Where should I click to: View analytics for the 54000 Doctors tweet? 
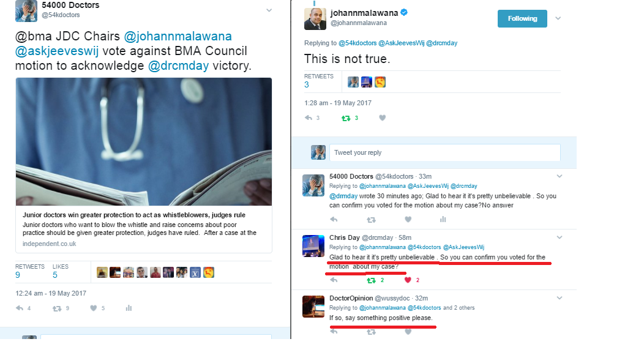(129, 308)
